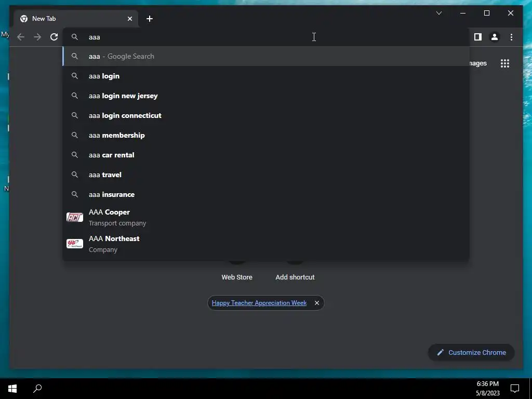The image size is (532, 399).
Task: Close the New Tab tab
Action: coord(129,19)
